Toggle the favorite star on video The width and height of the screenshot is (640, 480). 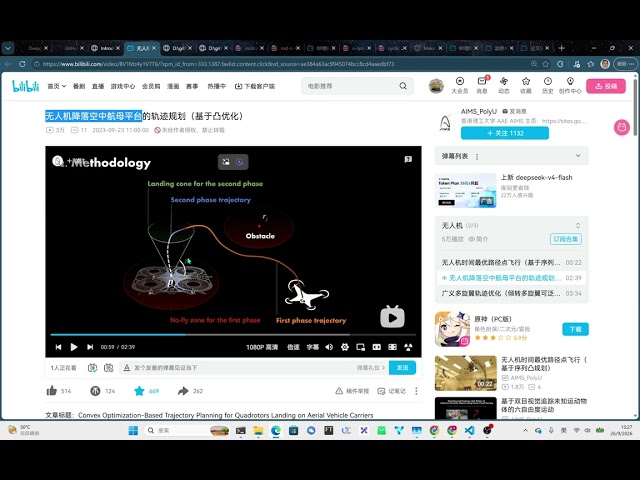[139, 391]
